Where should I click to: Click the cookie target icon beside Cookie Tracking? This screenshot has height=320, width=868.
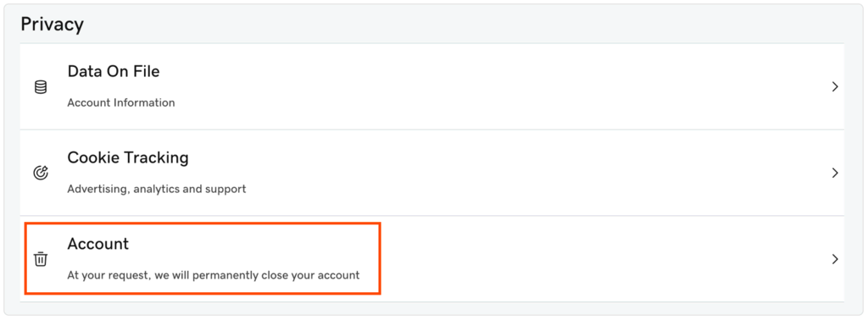[x=41, y=173]
